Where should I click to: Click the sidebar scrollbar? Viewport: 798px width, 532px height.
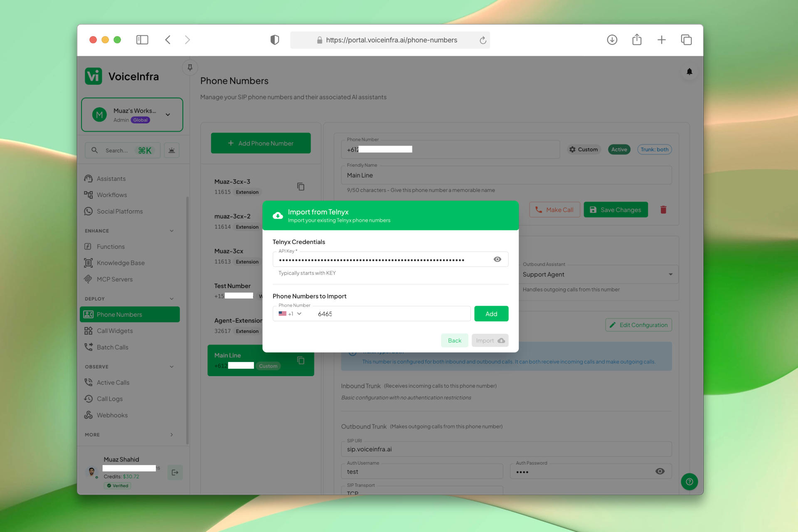click(187, 320)
